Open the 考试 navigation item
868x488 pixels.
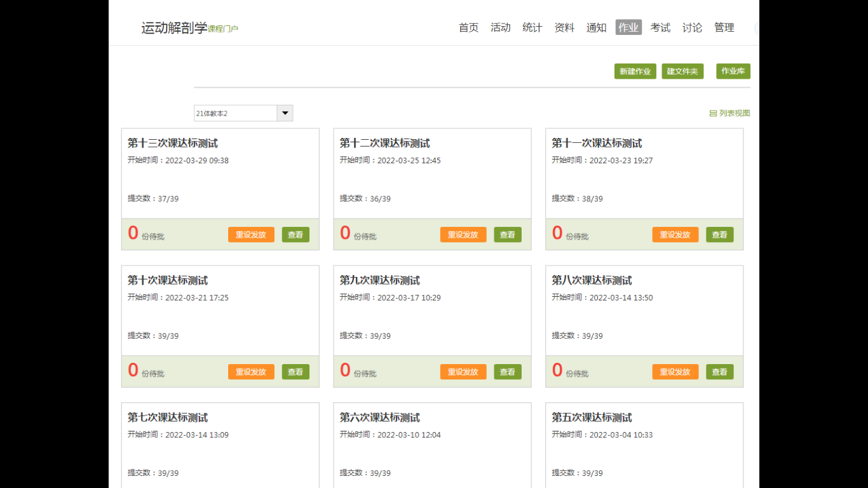coord(660,27)
